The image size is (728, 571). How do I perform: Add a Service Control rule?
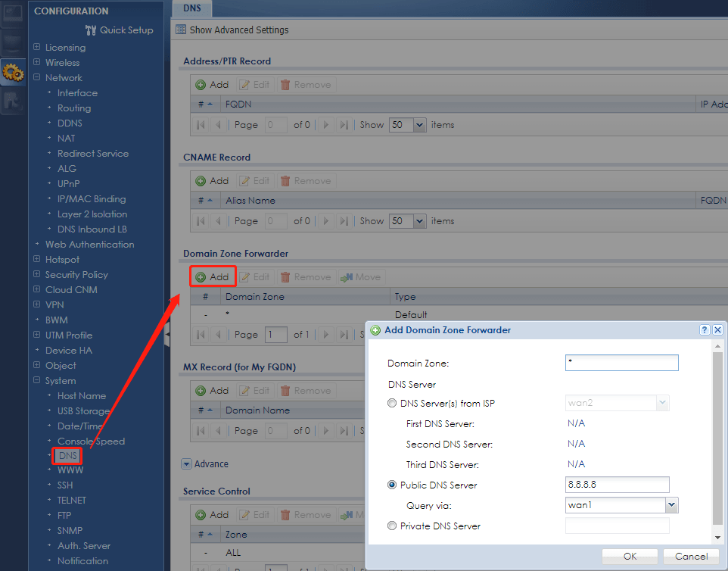212,515
